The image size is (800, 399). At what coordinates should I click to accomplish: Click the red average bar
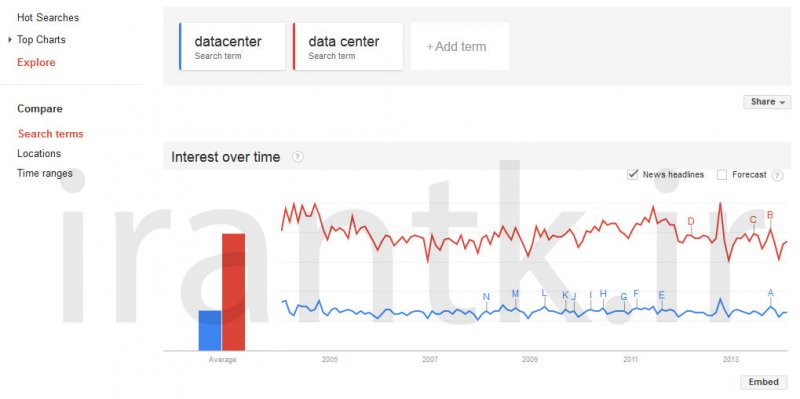tap(234, 292)
